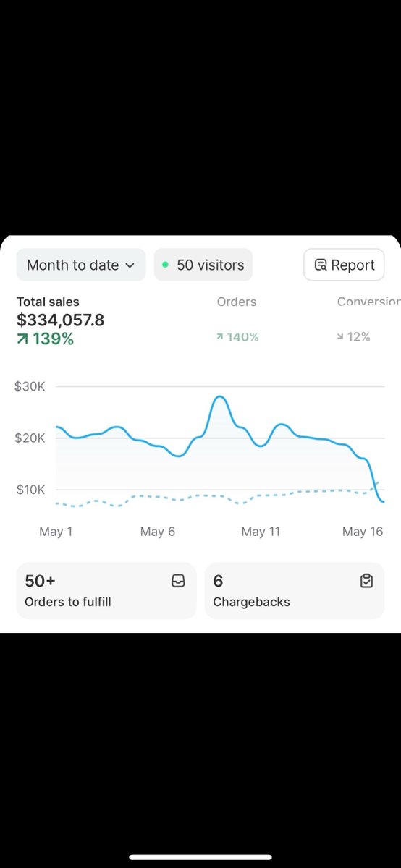Open the 6 Chargebacks card
Screen dimensions: 401x868
click(x=295, y=591)
